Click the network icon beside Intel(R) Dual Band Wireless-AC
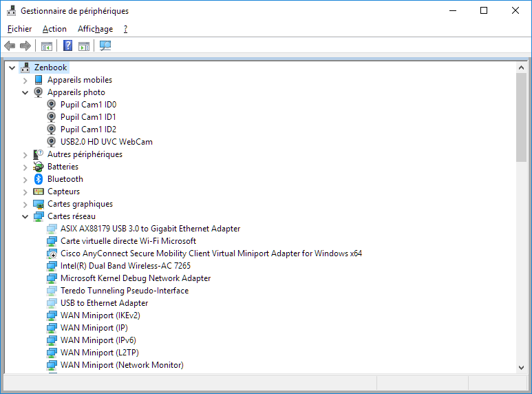The width and height of the screenshot is (532, 394). [52, 266]
